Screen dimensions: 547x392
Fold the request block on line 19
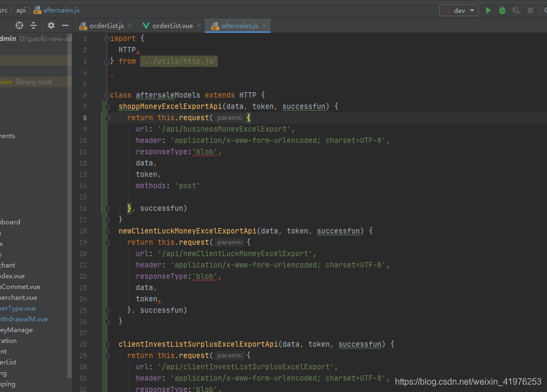click(x=107, y=243)
